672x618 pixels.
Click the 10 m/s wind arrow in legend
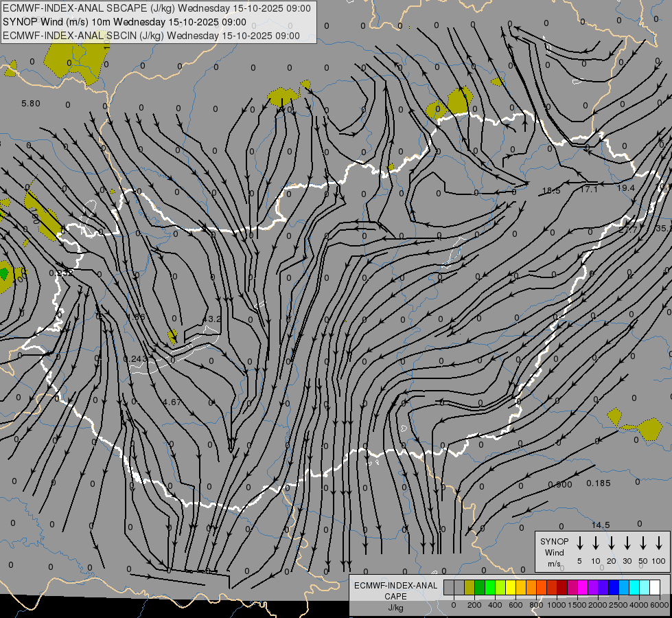click(x=595, y=543)
